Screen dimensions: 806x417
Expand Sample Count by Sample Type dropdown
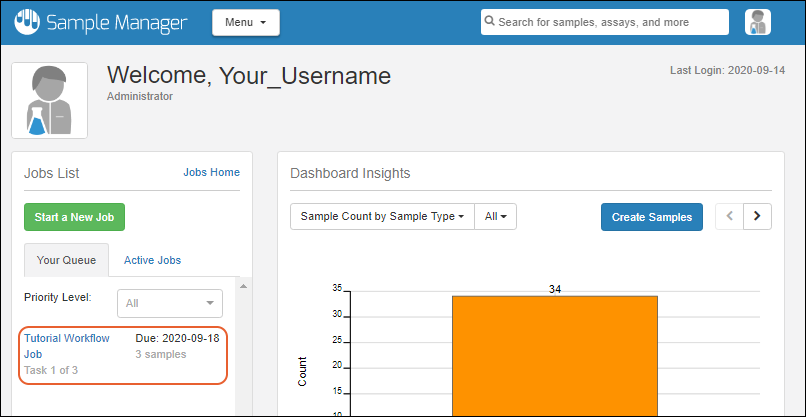pos(382,216)
